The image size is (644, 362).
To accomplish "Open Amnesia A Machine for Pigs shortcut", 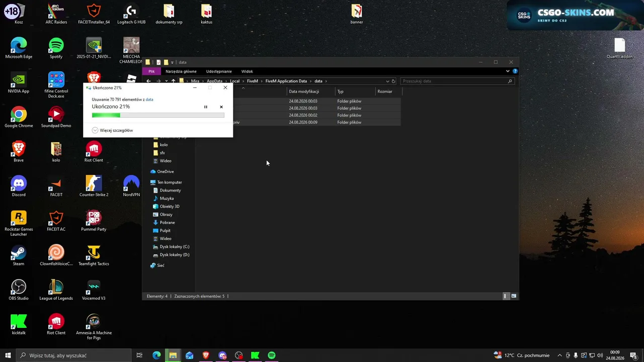I will coord(94,327).
